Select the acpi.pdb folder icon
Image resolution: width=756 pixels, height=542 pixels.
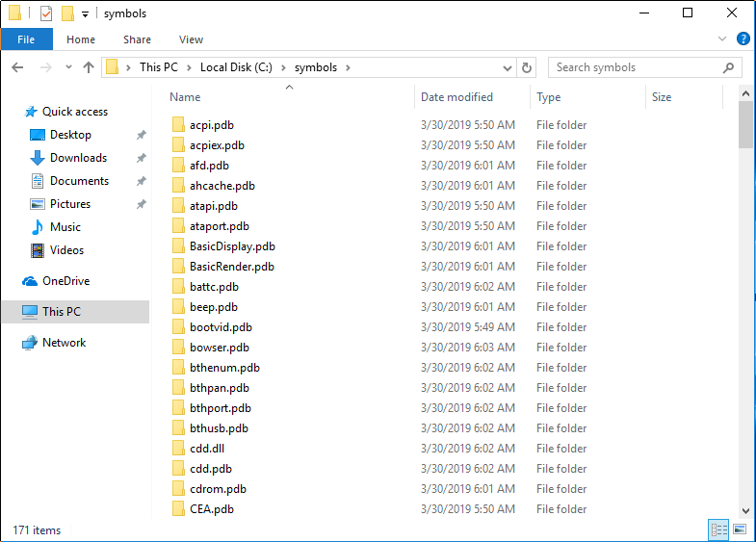pos(178,125)
